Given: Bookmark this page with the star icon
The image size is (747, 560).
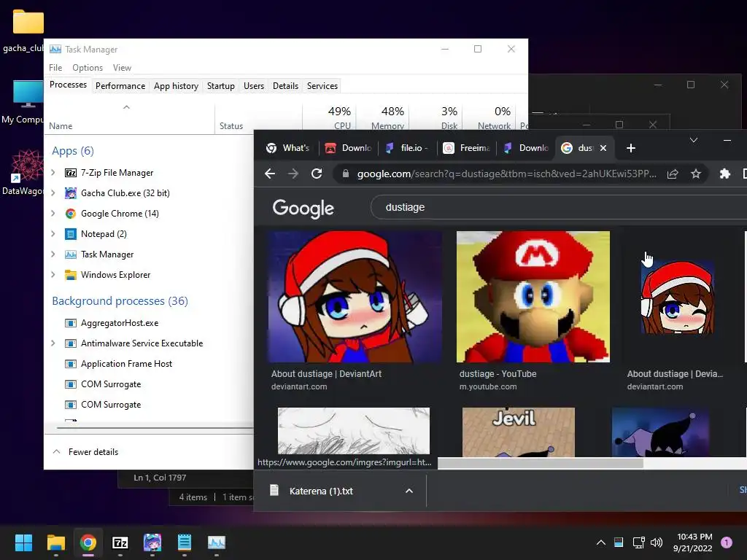Looking at the screenshot, I should (696, 174).
